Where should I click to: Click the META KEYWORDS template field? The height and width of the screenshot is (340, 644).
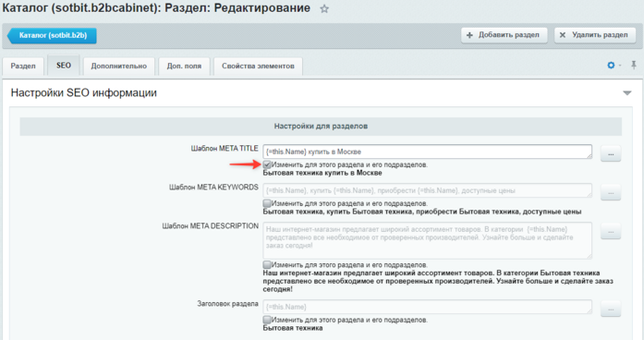coord(428,190)
